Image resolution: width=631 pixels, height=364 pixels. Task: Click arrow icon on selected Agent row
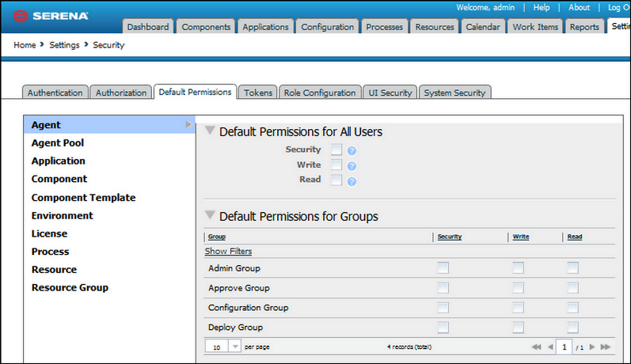pos(188,125)
